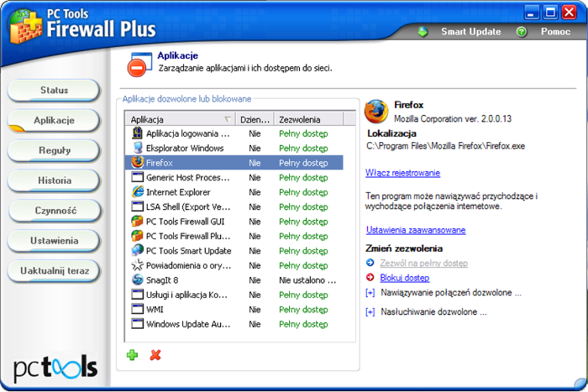Click the Powiadomienia o ory... row icon

coord(138,265)
